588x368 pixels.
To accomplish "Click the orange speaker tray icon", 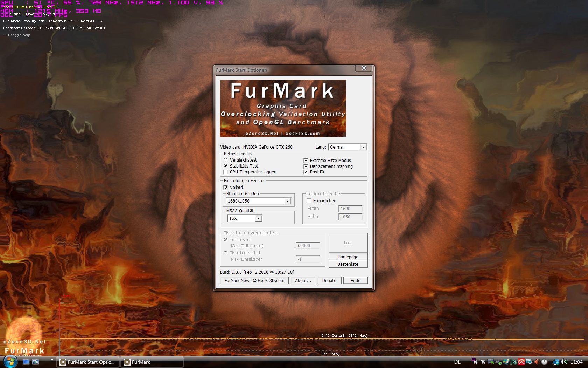I will tap(537, 362).
